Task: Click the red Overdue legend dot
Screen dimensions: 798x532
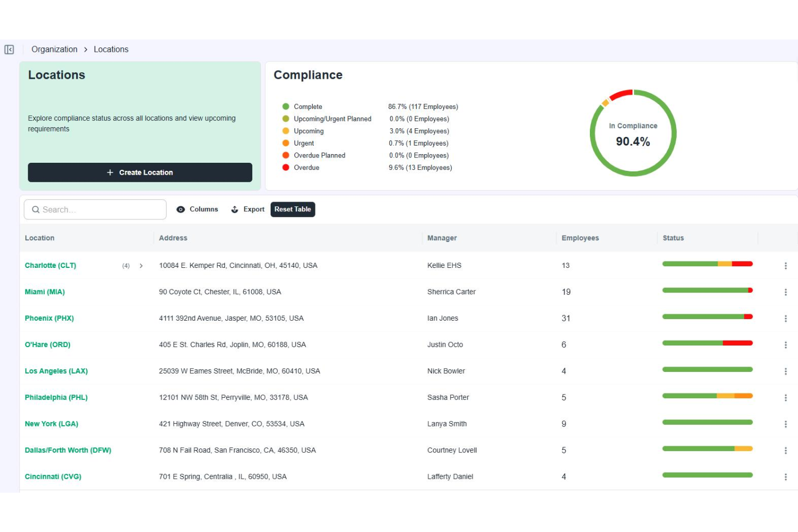Action: point(286,168)
